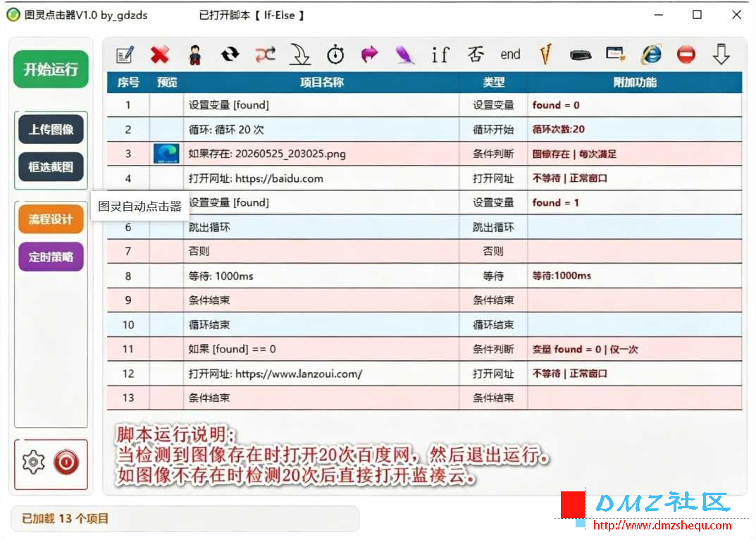756x540 pixels.
Task: Click the 附加功能 column header
Action: coord(635,82)
